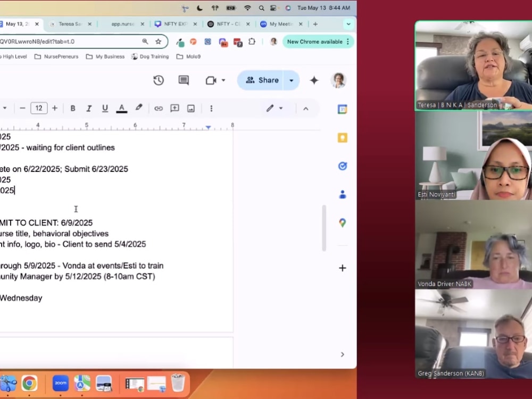The width and height of the screenshot is (532, 399).
Task: Open the Trash in the Dock
Action: (x=178, y=383)
